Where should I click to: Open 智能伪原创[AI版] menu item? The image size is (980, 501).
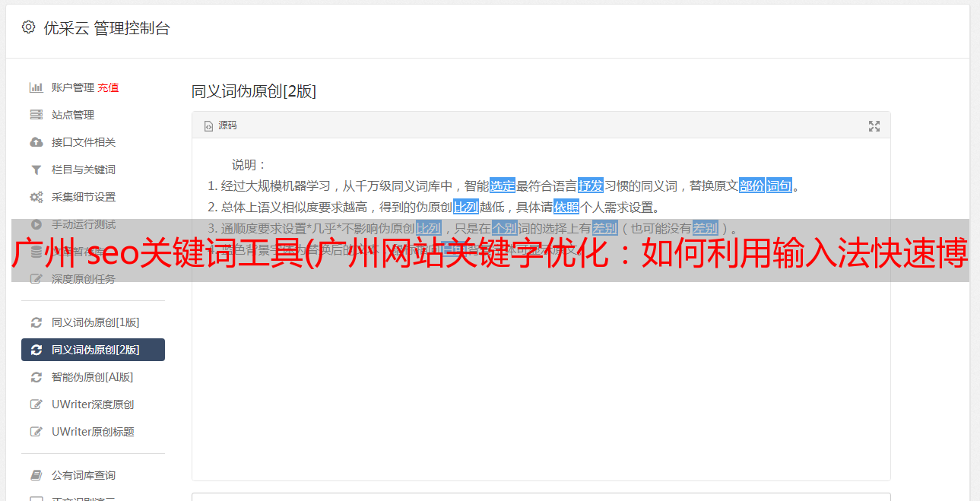click(93, 377)
